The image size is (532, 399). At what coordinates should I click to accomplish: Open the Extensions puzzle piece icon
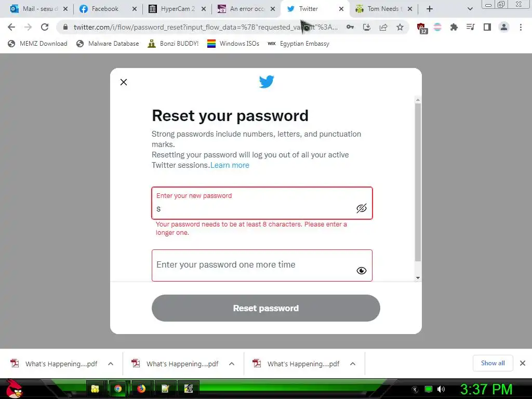point(454,27)
